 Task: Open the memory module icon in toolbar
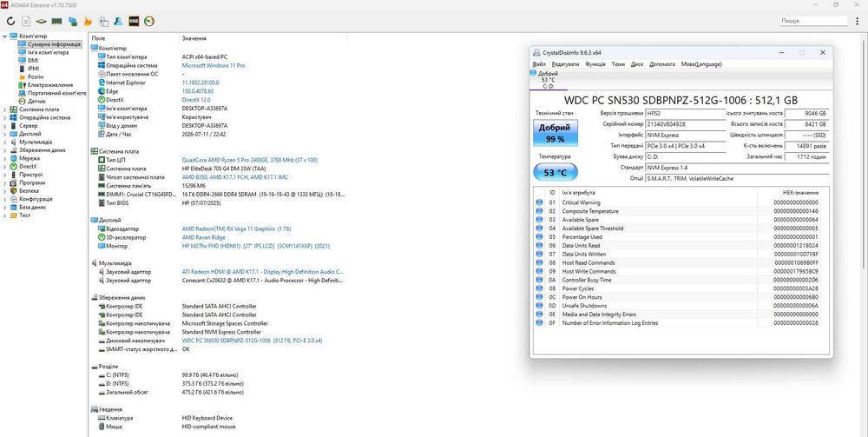56,21
